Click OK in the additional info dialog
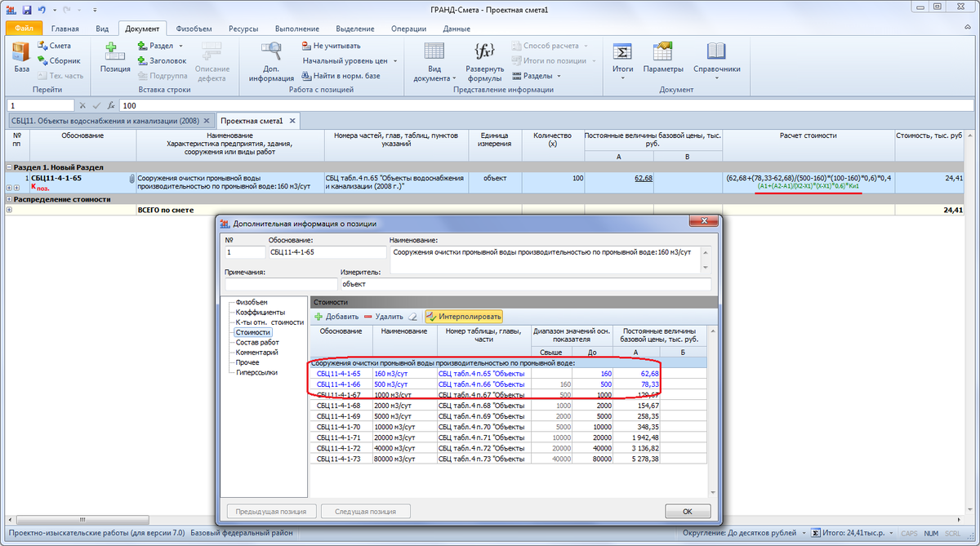Screen dimensions: 980x546 tap(688, 512)
